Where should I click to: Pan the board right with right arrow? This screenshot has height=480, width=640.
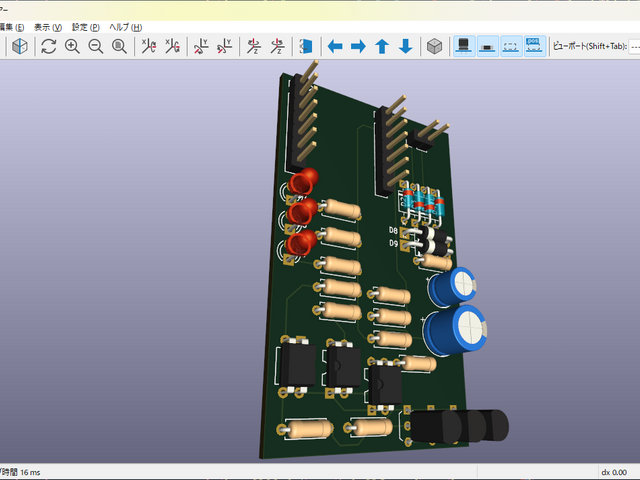tap(358, 46)
